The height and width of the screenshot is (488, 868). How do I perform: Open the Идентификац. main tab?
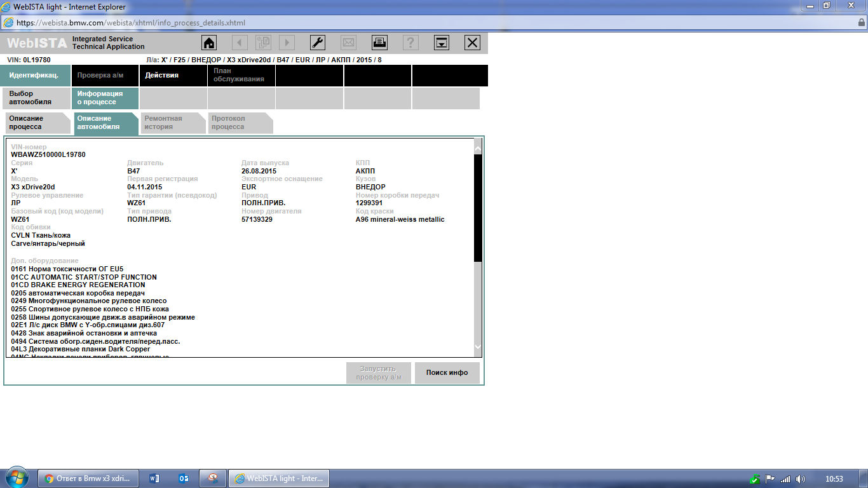point(36,75)
